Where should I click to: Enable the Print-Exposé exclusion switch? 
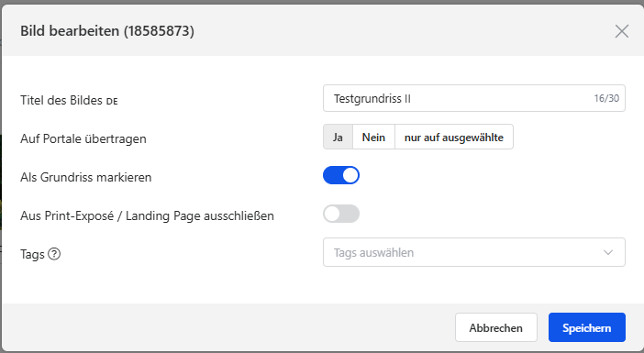[x=341, y=214]
